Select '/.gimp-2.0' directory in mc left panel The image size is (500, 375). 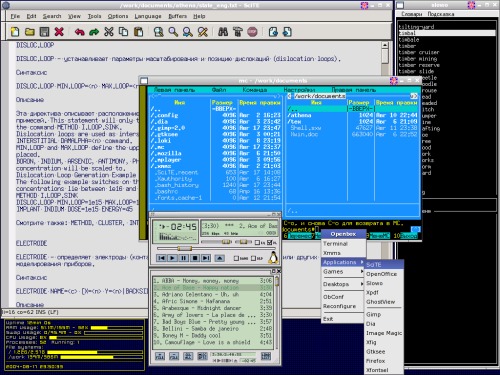tap(216, 128)
